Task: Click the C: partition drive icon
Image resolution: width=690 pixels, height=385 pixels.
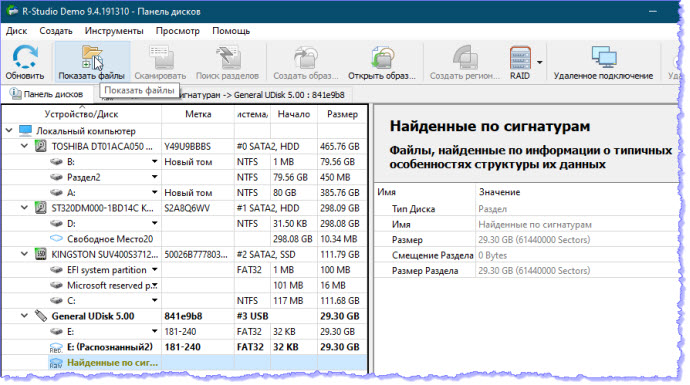Action: coord(56,301)
